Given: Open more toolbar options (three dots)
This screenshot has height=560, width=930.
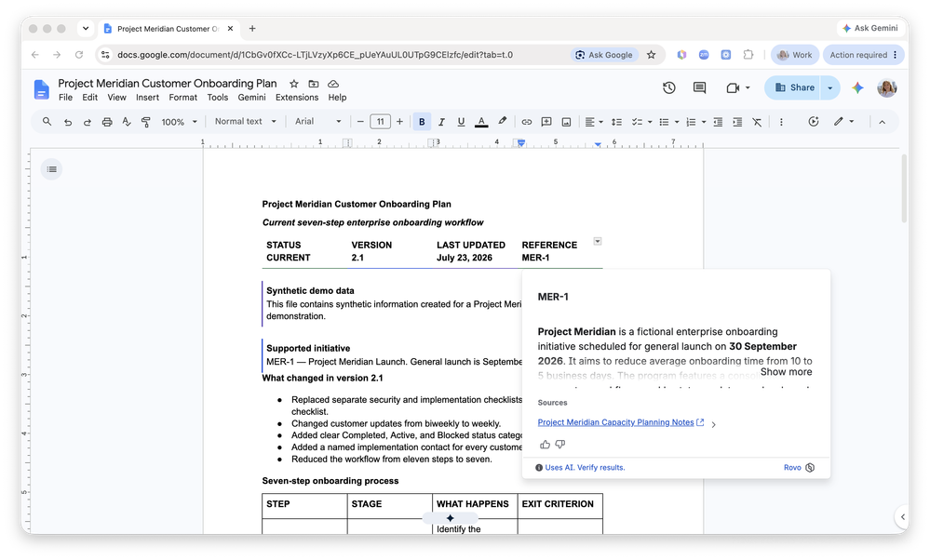Looking at the screenshot, I should click(x=781, y=122).
